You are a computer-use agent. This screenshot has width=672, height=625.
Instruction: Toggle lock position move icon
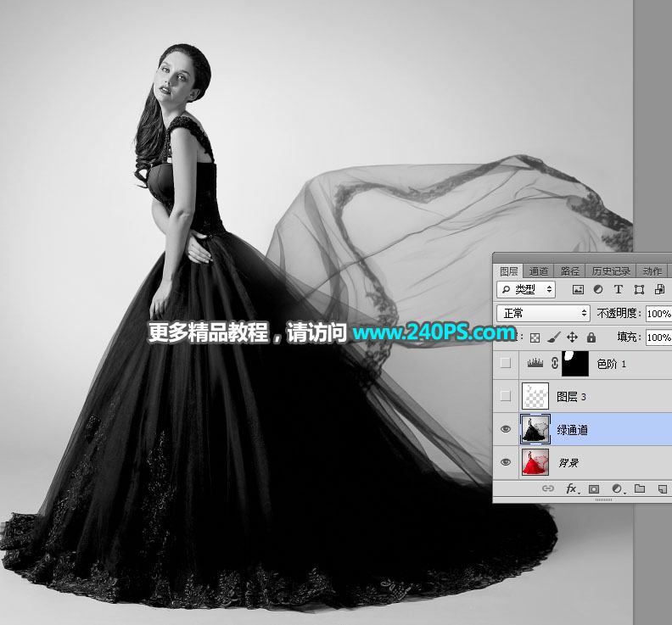pyautogui.click(x=572, y=338)
